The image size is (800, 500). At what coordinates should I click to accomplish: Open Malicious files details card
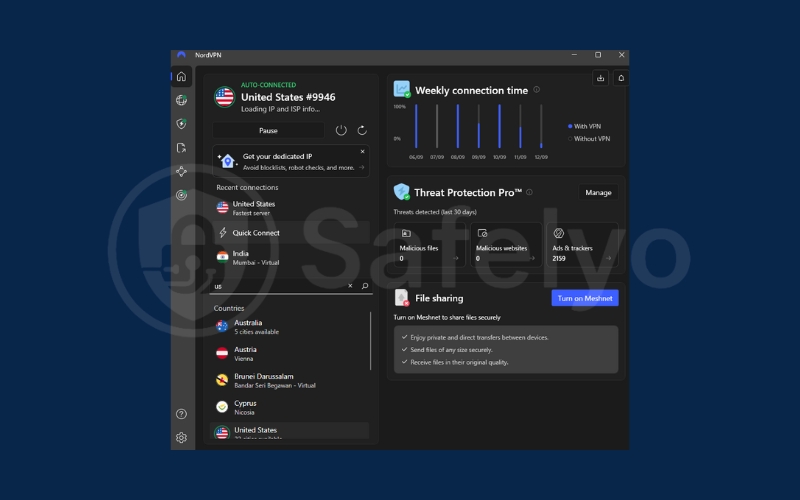point(429,245)
